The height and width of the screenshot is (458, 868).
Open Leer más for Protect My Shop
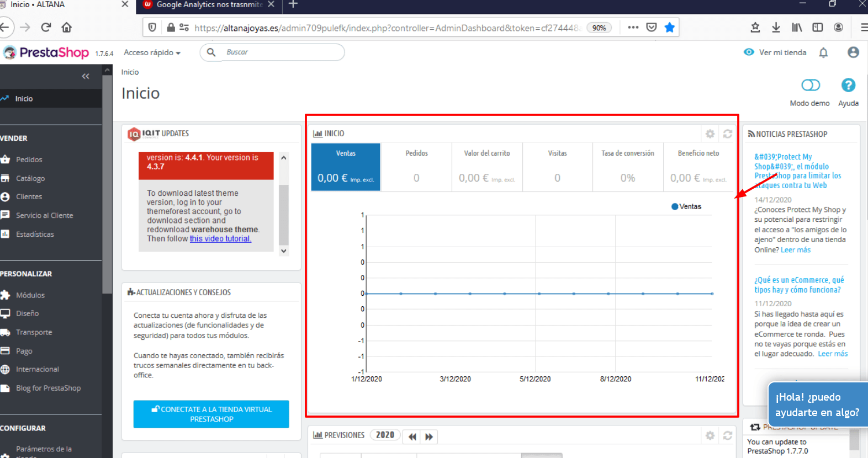[796, 250]
